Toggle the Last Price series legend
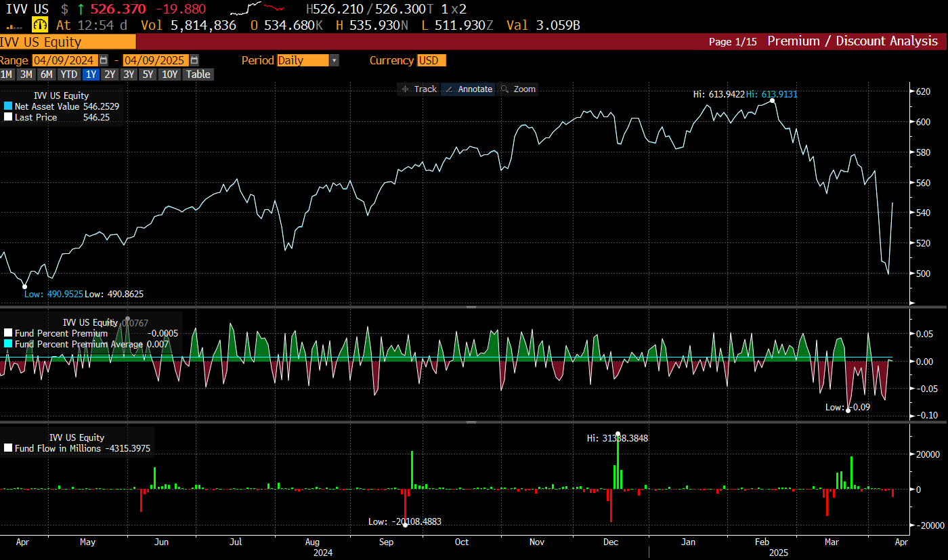 click(x=8, y=117)
